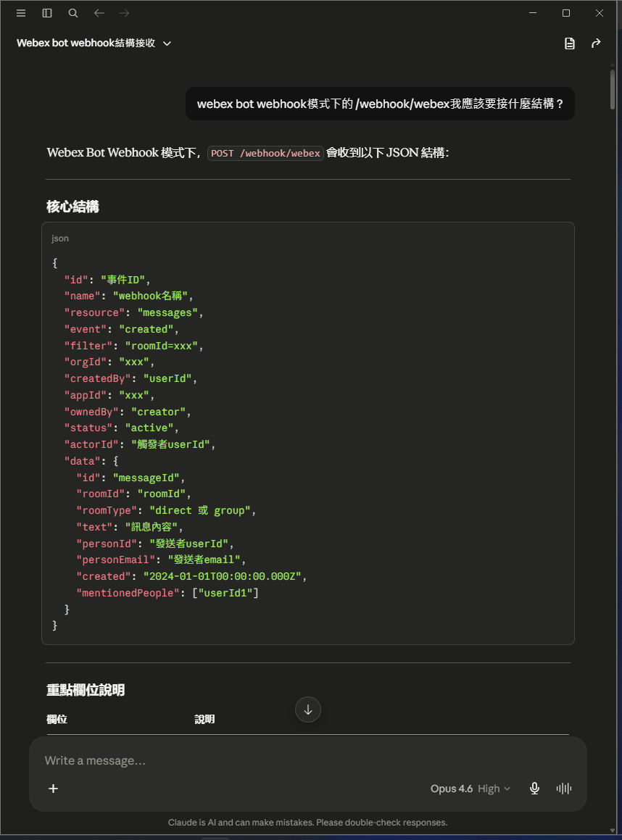Viewport: 622px width, 840px height.
Task: Click the "roomType" code line
Action: pyautogui.click(x=166, y=510)
